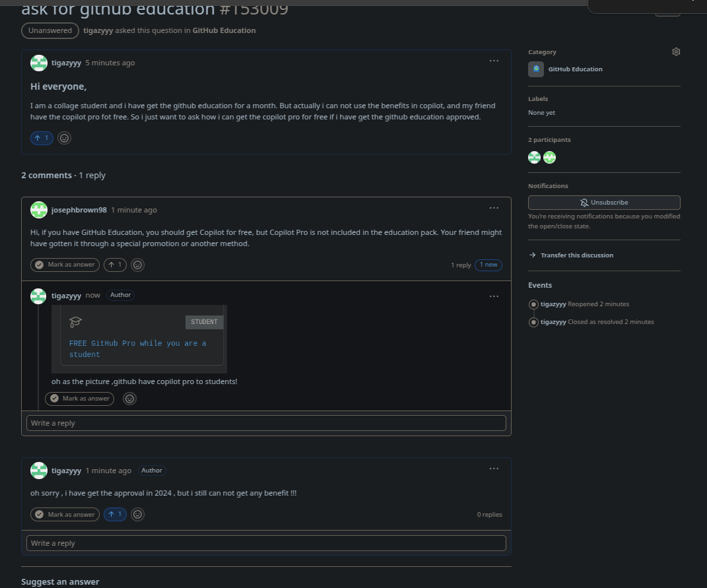Image resolution: width=707 pixels, height=588 pixels.
Task: Mark josephbrown98's comment as answer
Action: (65, 265)
